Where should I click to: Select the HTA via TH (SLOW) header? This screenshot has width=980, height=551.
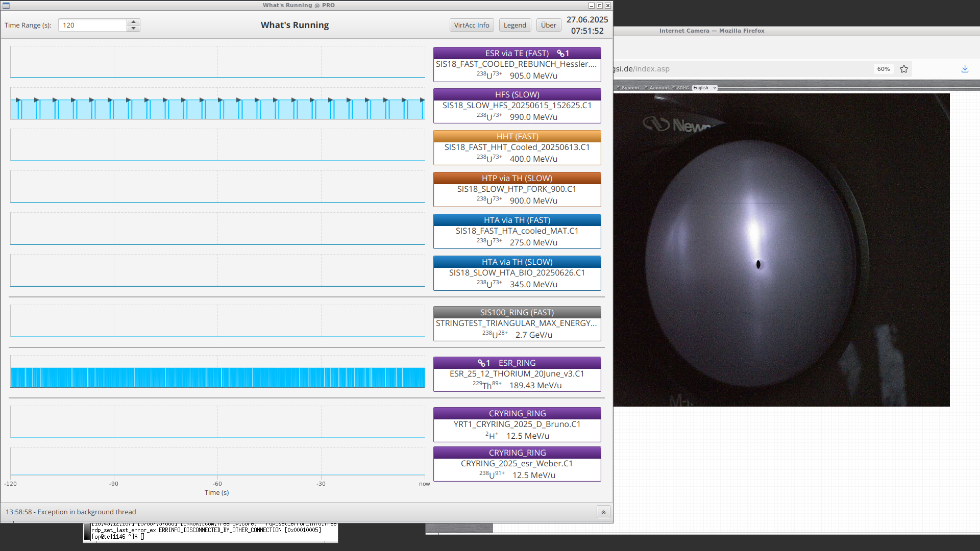pos(517,262)
